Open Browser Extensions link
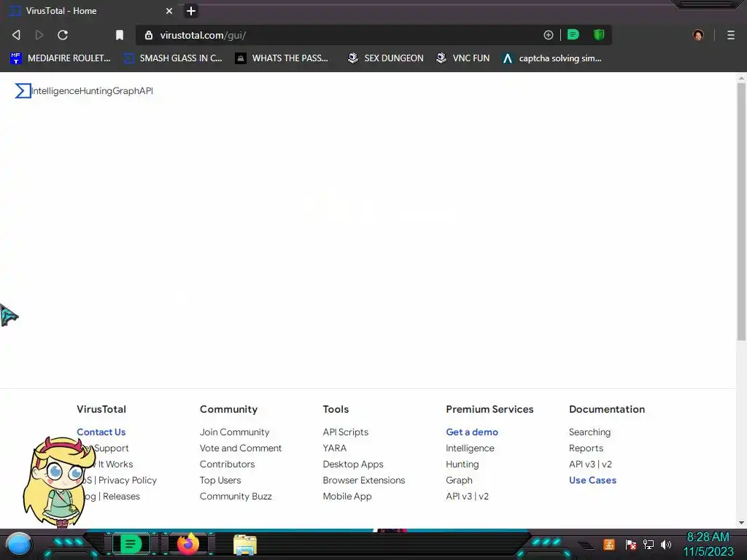Image resolution: width=747 pixels, height=560 pixels. (x=364, y=480)
